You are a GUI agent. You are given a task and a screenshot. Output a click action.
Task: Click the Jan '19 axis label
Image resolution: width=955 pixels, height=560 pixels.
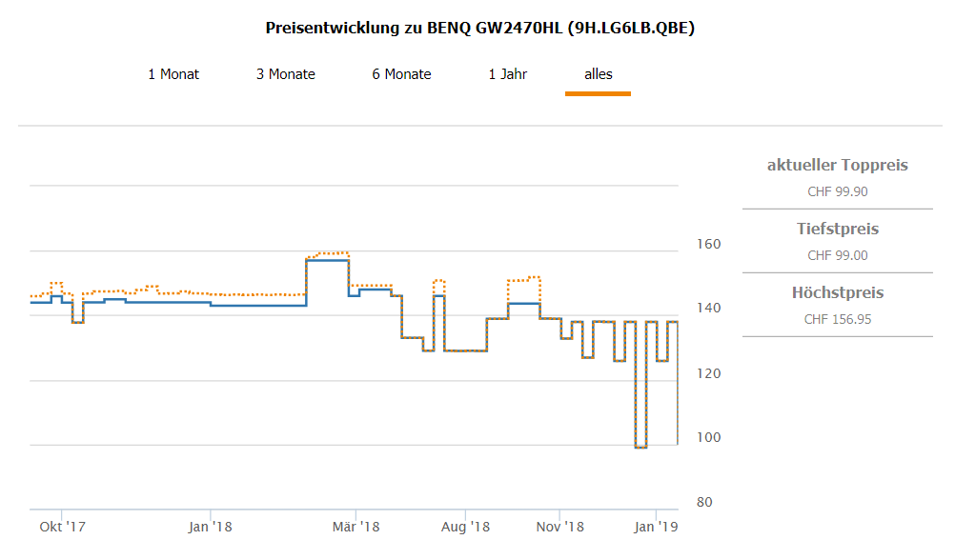(656, 526)
